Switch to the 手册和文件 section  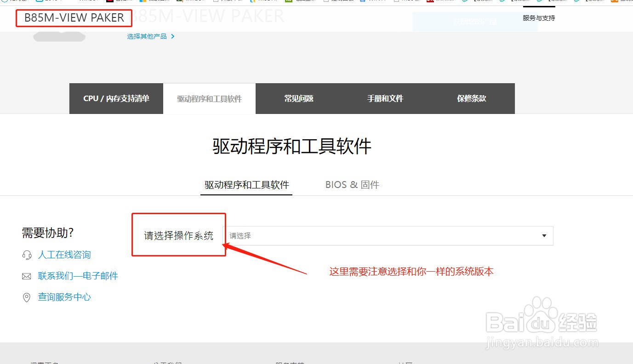[x=385, y=98]
